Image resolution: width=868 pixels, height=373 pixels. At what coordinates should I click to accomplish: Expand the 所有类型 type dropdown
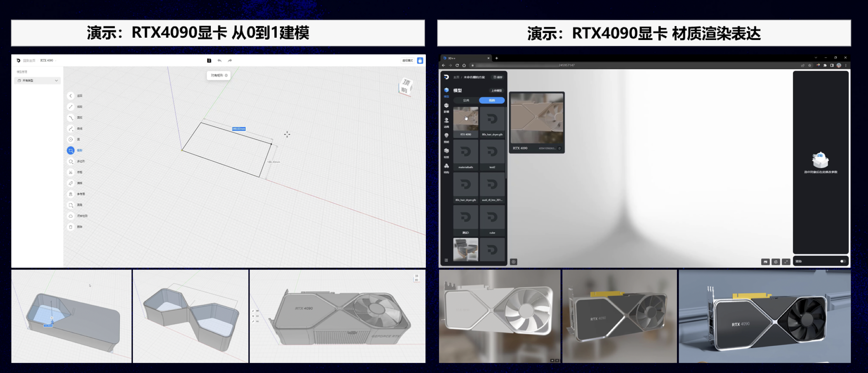(37, 80)
